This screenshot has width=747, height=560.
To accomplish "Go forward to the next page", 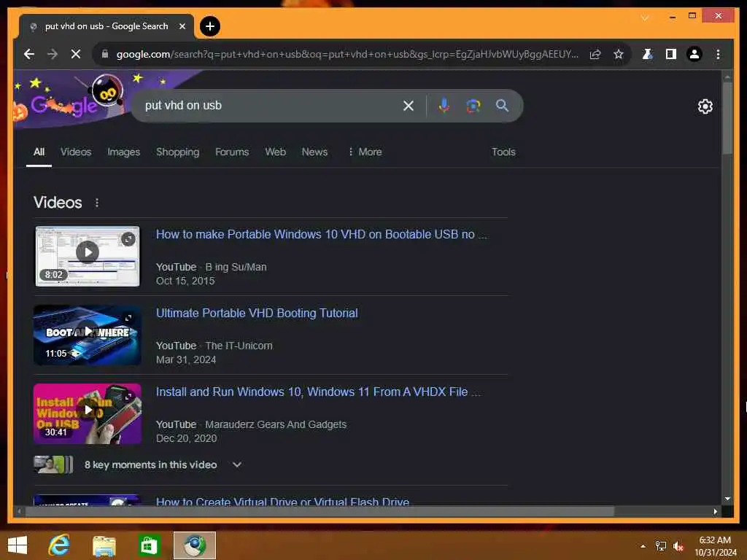I will 53,54.
